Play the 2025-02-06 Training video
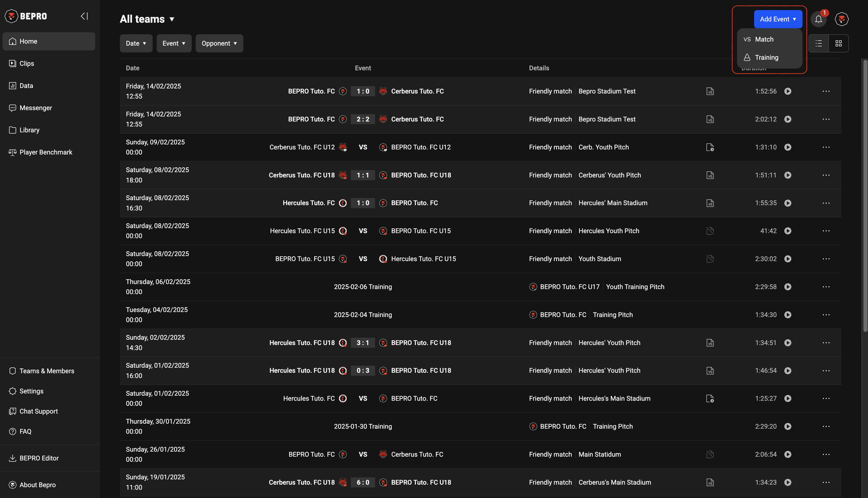 [x=788, y=287]
